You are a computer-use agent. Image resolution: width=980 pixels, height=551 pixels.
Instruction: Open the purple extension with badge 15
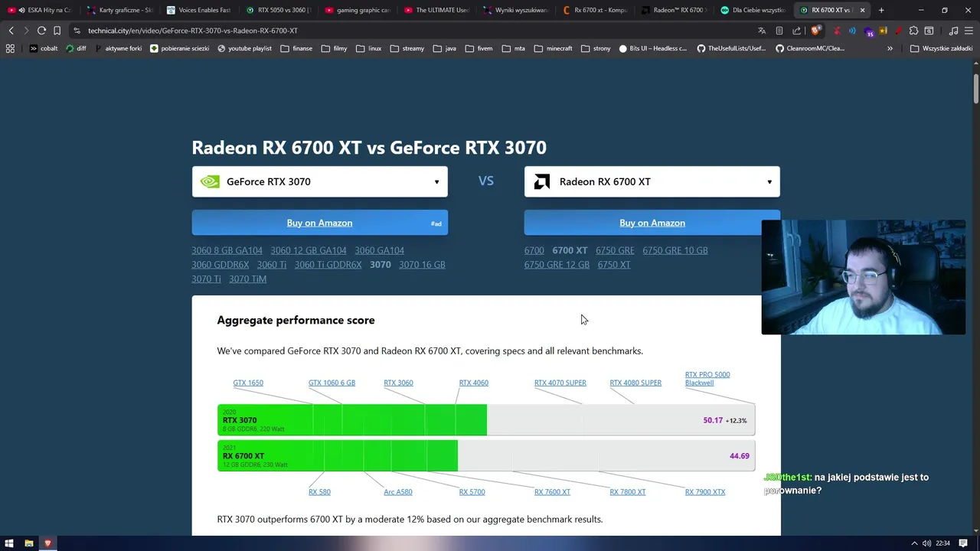pyautogui.click(x=868, y=31)
